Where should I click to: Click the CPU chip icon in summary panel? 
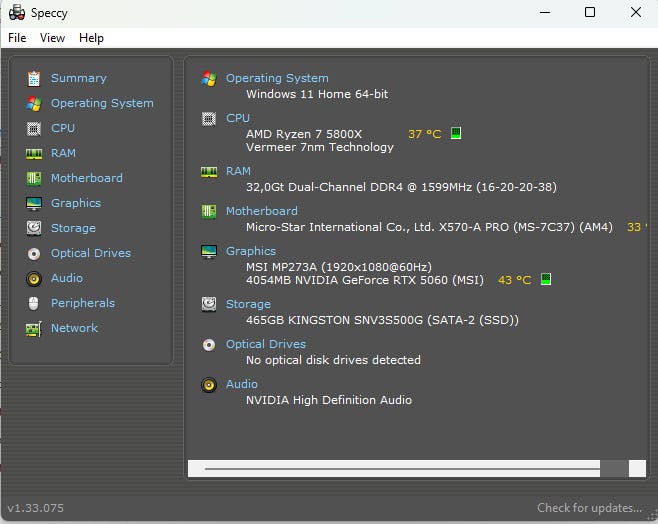[x=209, y=119]
